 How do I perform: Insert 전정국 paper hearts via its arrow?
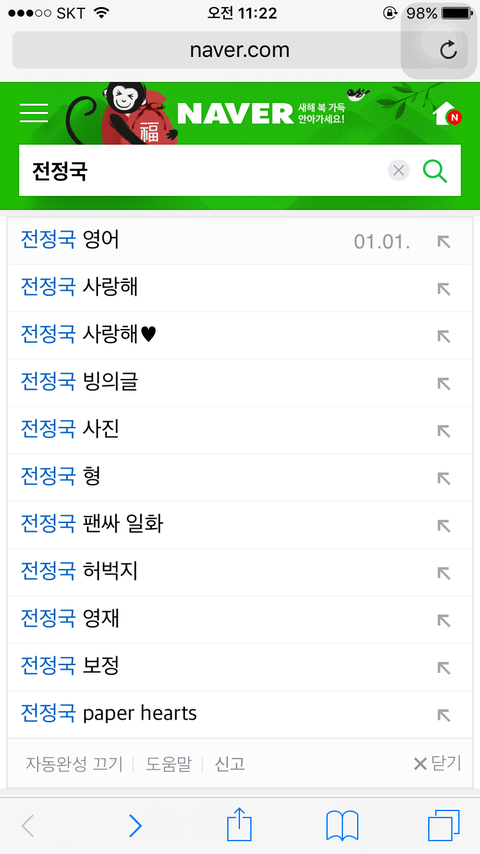click(x=444, y=715)
